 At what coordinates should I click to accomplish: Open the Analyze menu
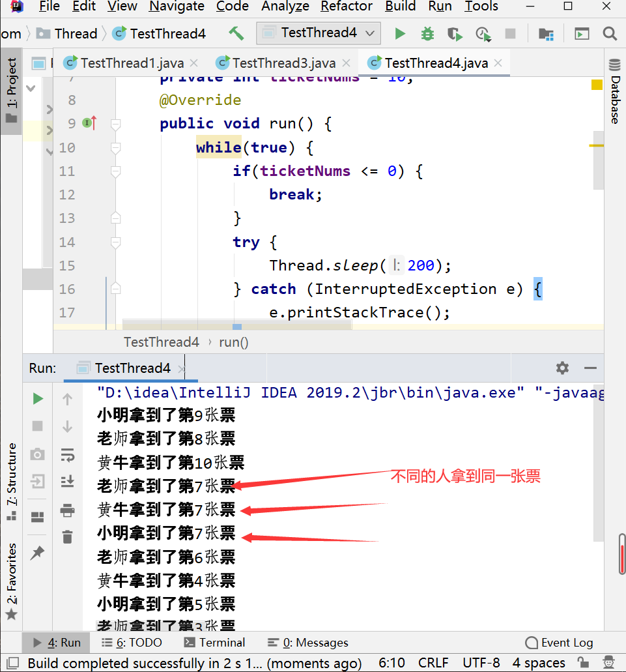(285, 7)
